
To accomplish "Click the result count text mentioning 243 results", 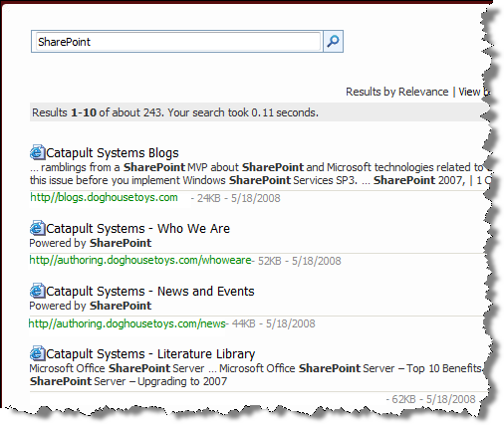I will [x=175, y=112].
